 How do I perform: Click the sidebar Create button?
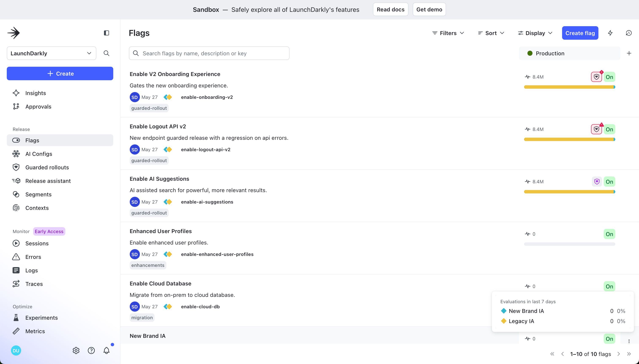click(x=60, y=73)
